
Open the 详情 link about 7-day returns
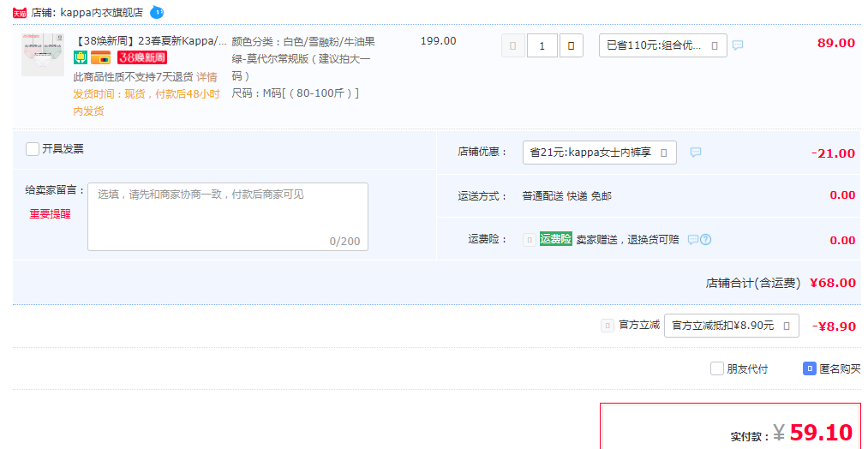tap(207, 76)
